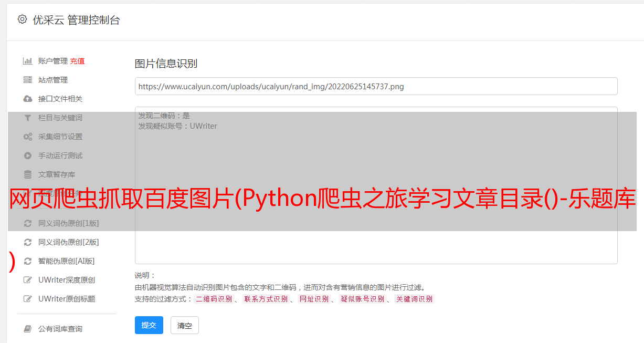Screen dimensions: 644x343
Task: Click the 二维码识别 filter tag
Action: (214, 299)
